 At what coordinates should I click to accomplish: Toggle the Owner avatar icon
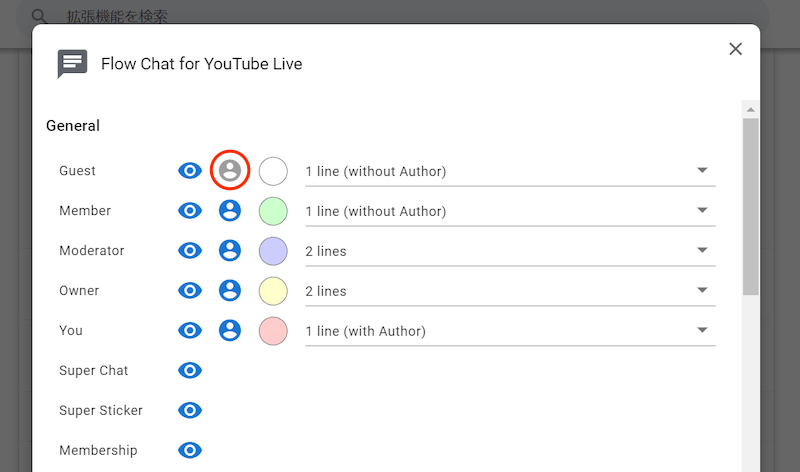pyautogui.click(x=230, y=291)
